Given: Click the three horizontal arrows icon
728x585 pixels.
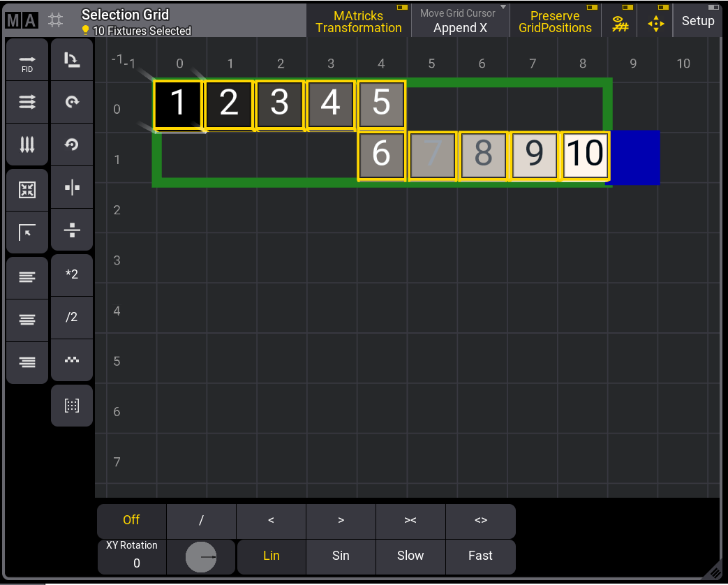Looking at the screenshot, I should coord(27,102).
